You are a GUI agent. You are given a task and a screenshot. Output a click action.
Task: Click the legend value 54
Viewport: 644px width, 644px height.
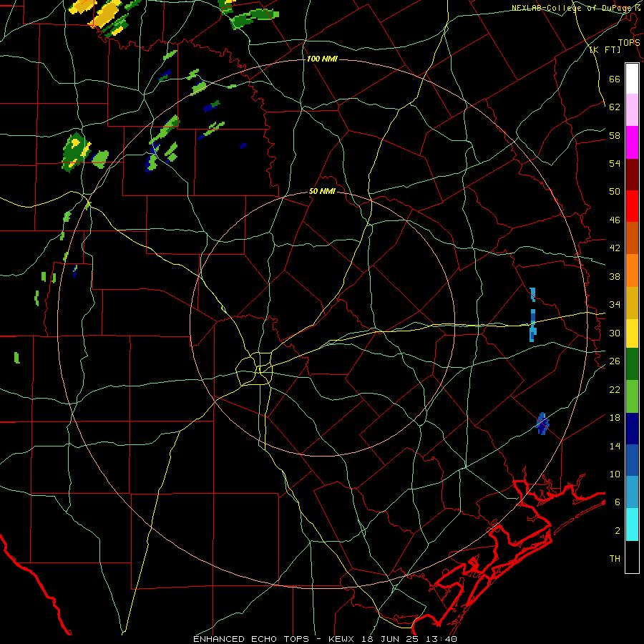click(615, 163)
